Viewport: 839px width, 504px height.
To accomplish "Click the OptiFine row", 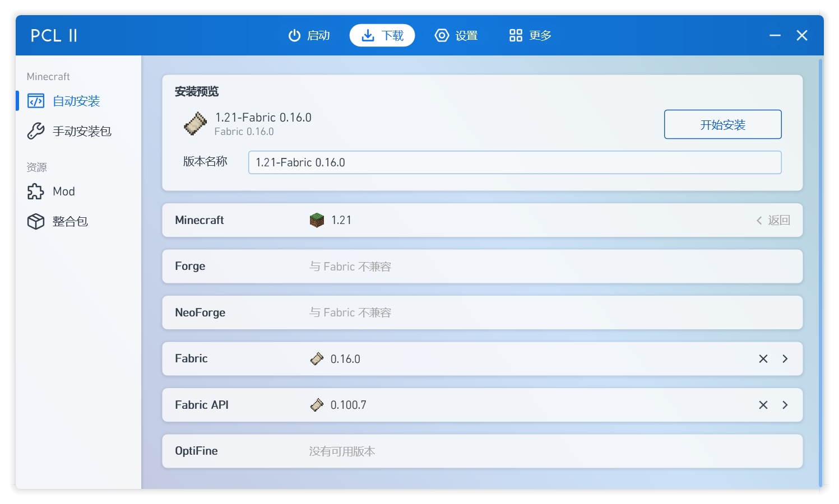I will pyautogui.click(x=482, y=451).
